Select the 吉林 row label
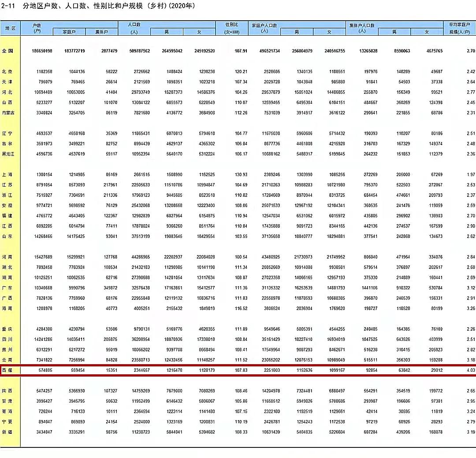The image size is (476, 458). (7, 144)
